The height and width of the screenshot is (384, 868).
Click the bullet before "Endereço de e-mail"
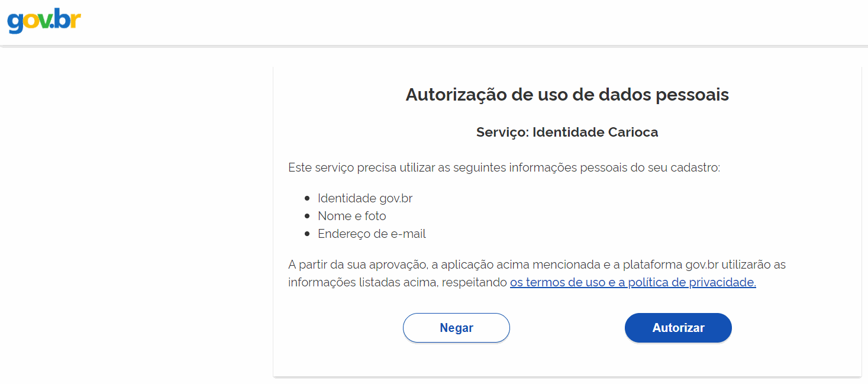click(307, 234)
